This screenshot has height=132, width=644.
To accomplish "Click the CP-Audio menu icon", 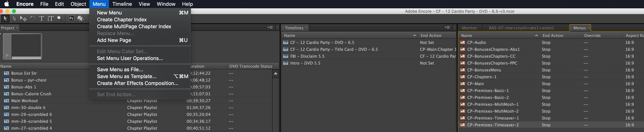I will coord(462,42).
